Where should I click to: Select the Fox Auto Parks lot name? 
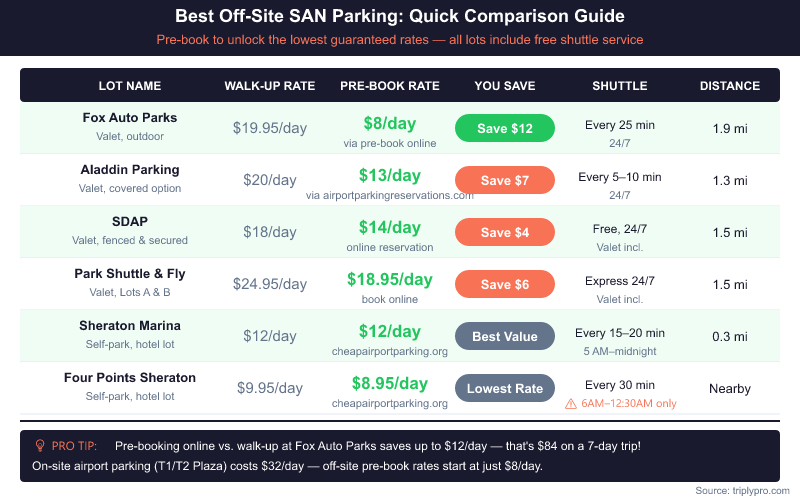pos(130,118)
